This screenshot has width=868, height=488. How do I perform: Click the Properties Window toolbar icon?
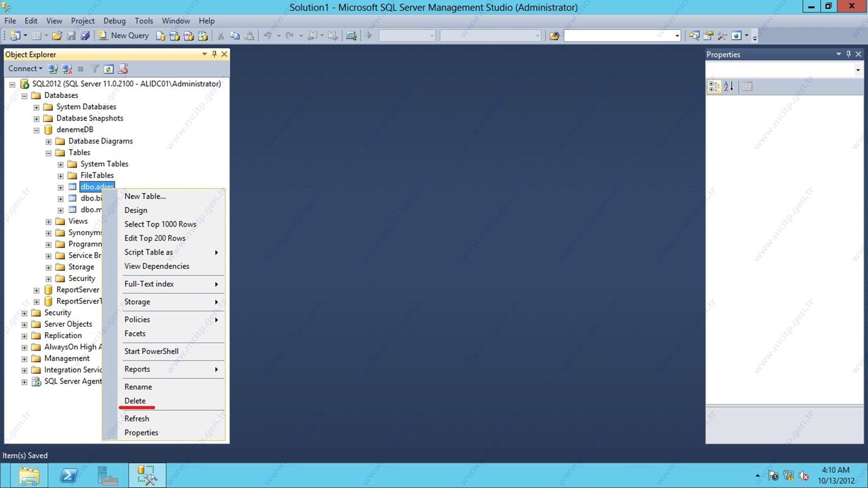(x=708, y=36)
